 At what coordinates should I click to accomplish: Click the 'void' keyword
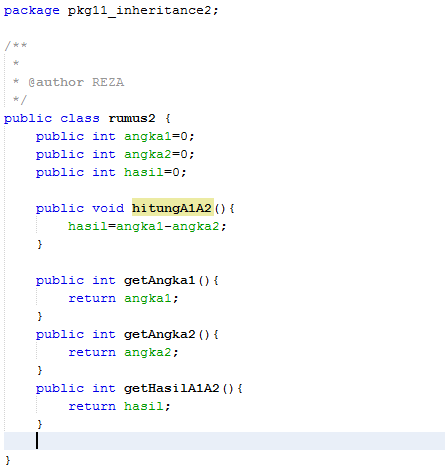(x=108, y=208)
